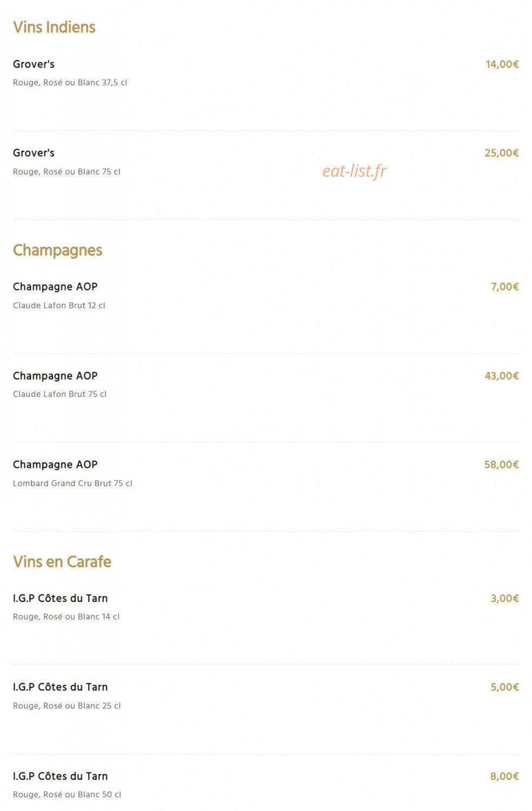Select the Grover's 75 cl wine title
This screenshot has width=532, height=811.
click(34, 153)
